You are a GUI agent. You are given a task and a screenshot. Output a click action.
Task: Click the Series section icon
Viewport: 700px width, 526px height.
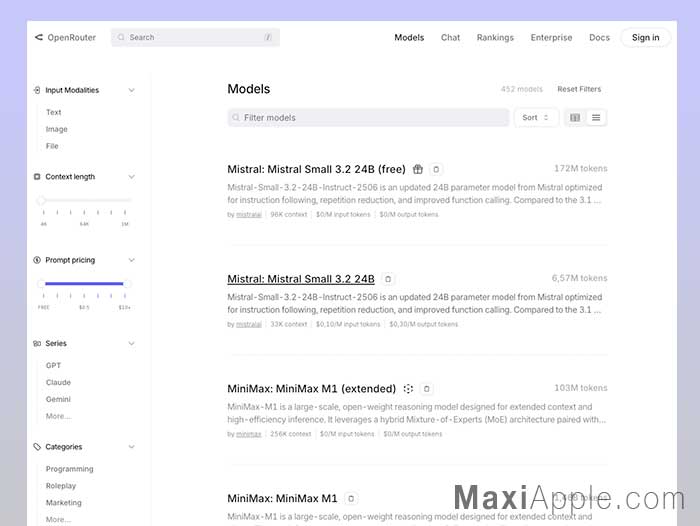coord(37,343)
